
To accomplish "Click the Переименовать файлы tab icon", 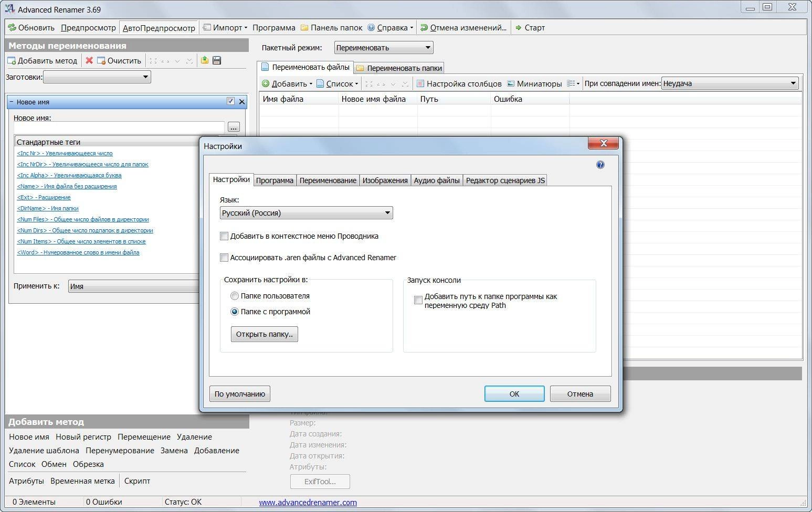I will click(x=265, y=67).
